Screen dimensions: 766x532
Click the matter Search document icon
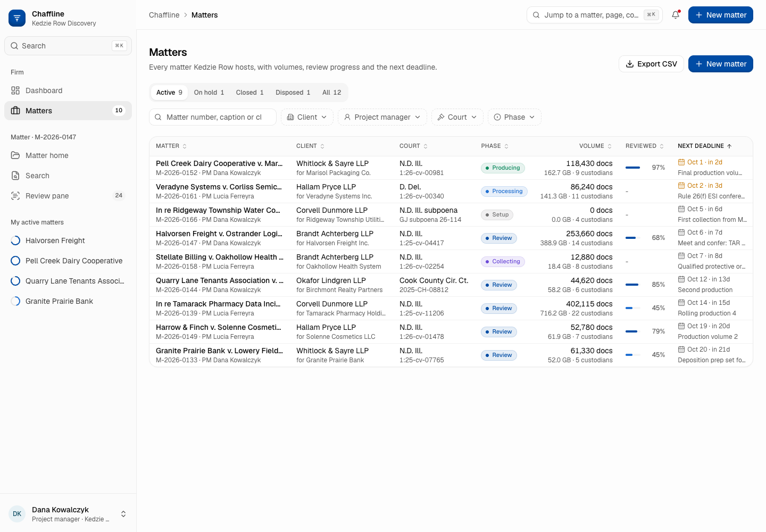tap(15, 176)
